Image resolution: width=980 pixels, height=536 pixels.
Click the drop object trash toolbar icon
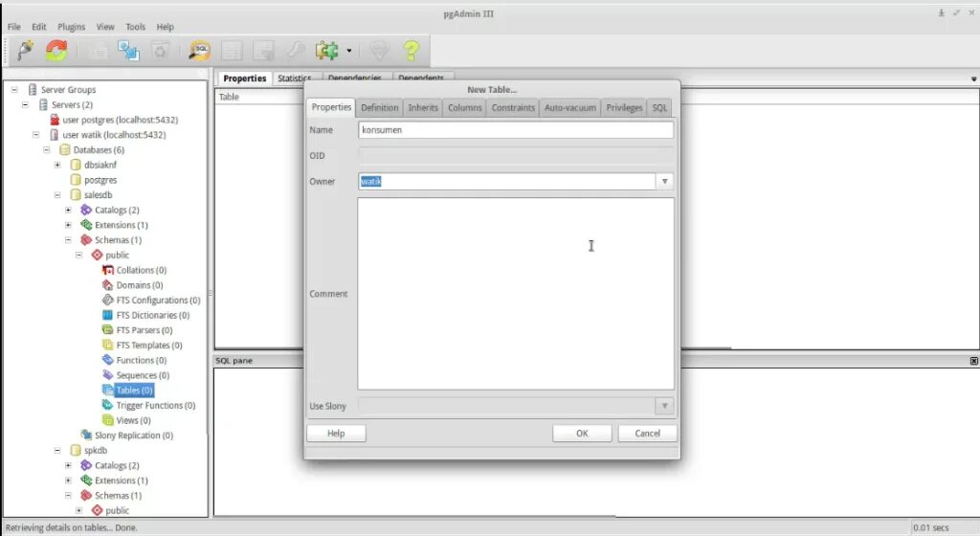click(161, 51)
